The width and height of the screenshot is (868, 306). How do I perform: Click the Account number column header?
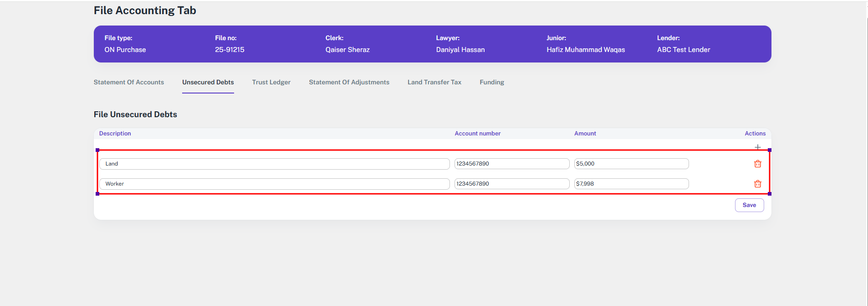pyautogui.click(x=477, y=134)
